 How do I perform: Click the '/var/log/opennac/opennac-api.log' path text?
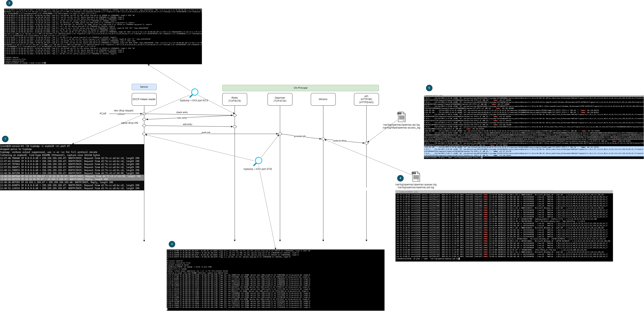[401, 125]
